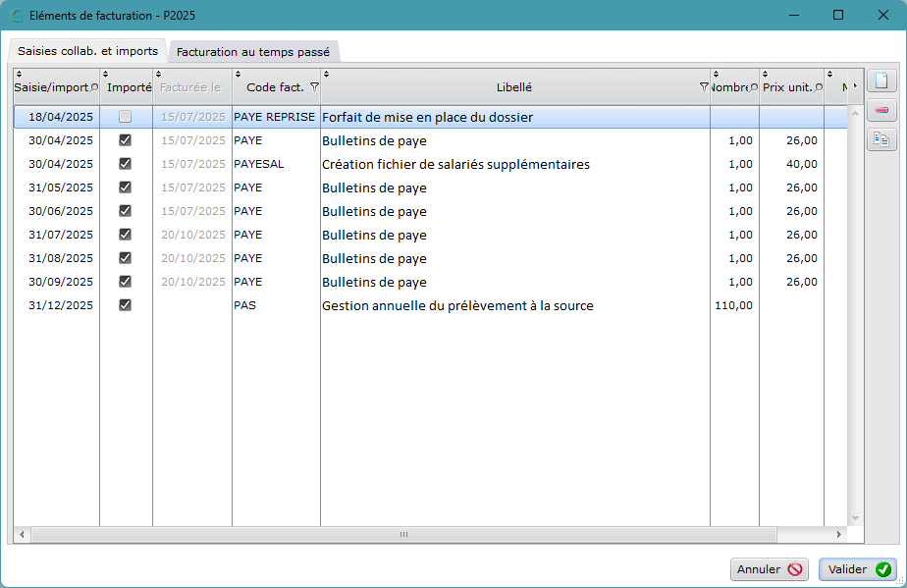
Task: Toggle the Importé checkbox on 18/04/2025 row
Action: pos(125,117)
